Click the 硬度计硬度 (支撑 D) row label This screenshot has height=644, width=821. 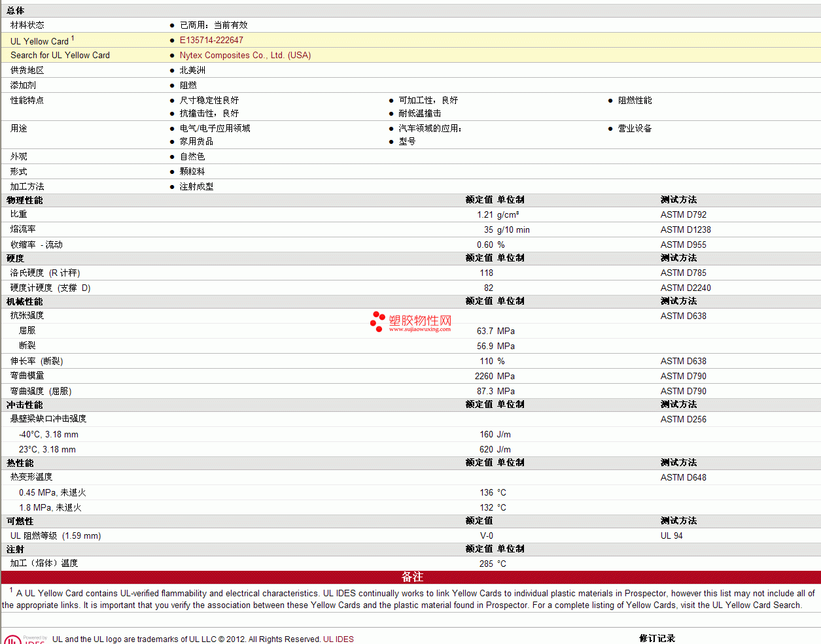(50, 288)
